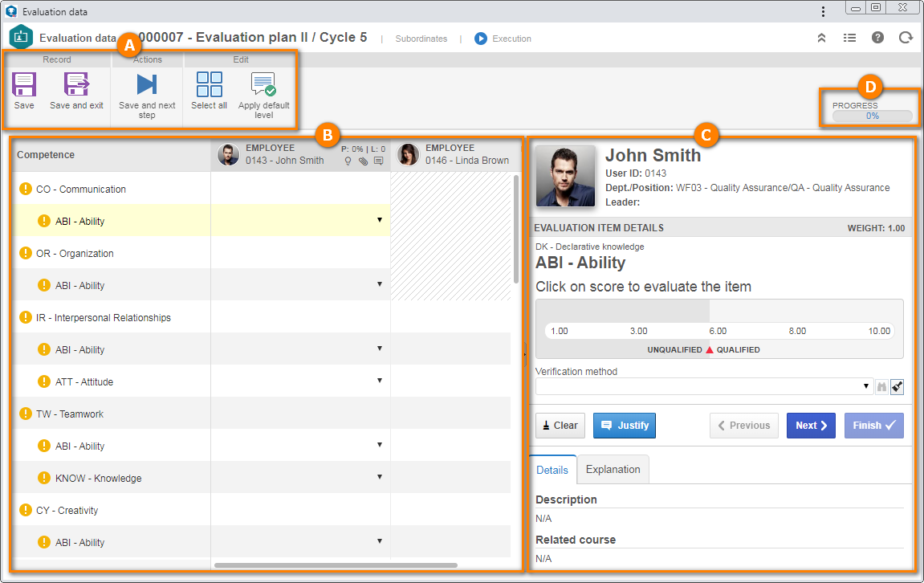Click the Clear button
The width and height of the screenshot is (924, 583).
click(x=560, y=426)
